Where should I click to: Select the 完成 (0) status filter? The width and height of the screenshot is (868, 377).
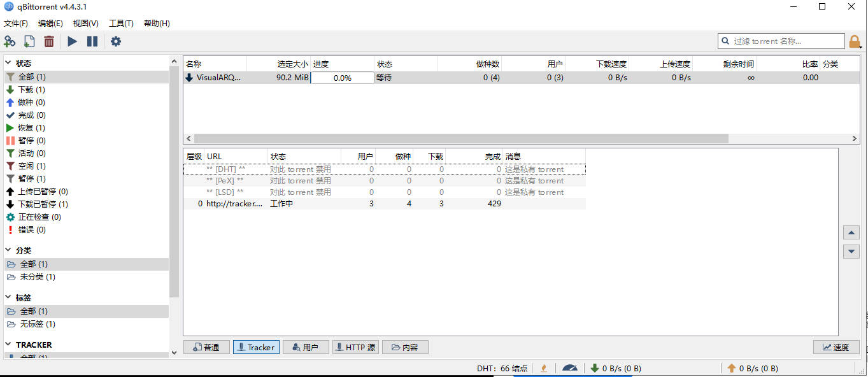tap(87, 115)
